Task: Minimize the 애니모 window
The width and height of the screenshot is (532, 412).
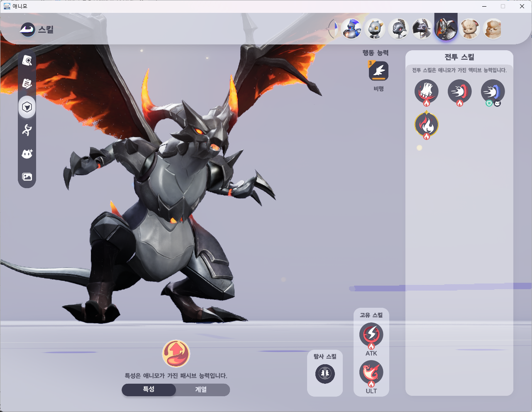Action: click(x=484, y=6)
